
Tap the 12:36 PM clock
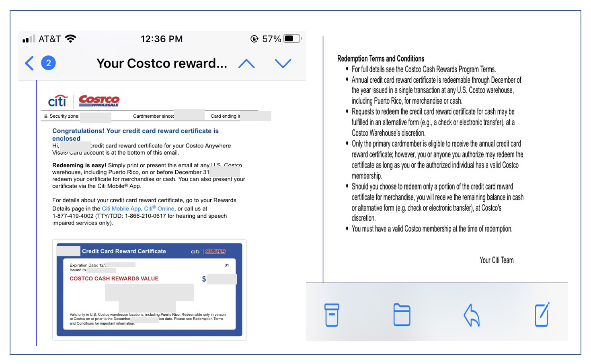point(162,39)
